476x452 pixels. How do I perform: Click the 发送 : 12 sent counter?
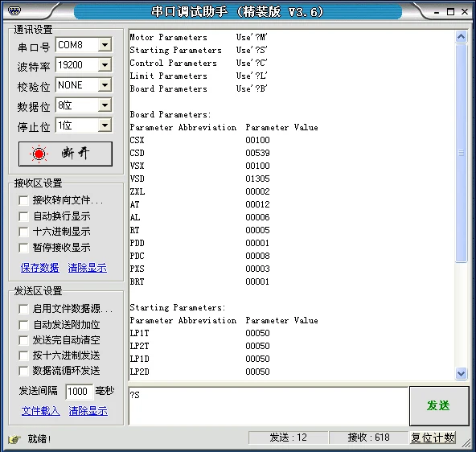click(x=288, y=438)
